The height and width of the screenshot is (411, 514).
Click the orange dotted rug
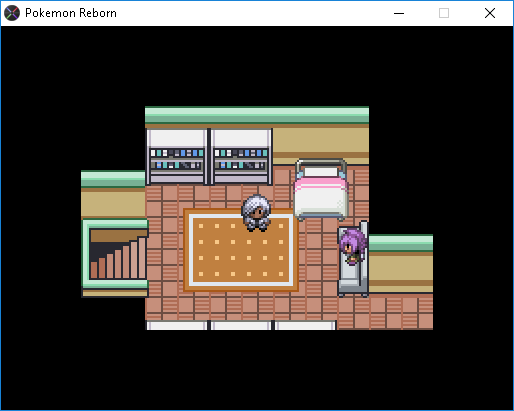point(241,250)
